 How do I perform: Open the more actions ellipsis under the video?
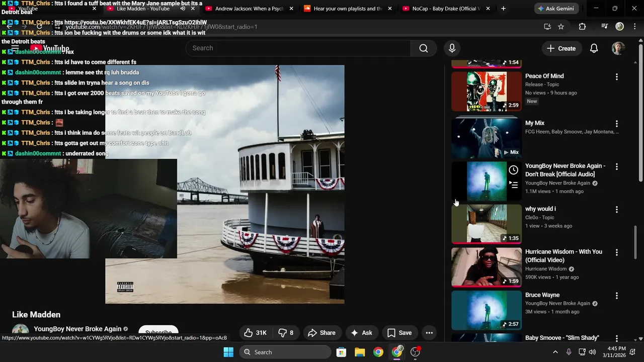(429, 333)
